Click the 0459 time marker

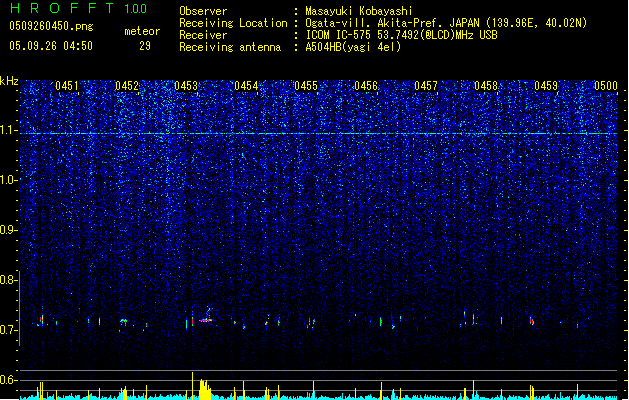(546, 86)
